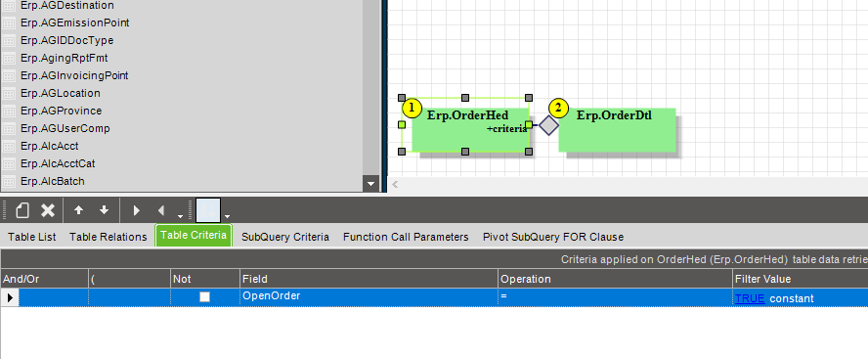Screen dimensions: 868x359
Task: Select Erp.AlcBatch in the table list
Action: 52,181
